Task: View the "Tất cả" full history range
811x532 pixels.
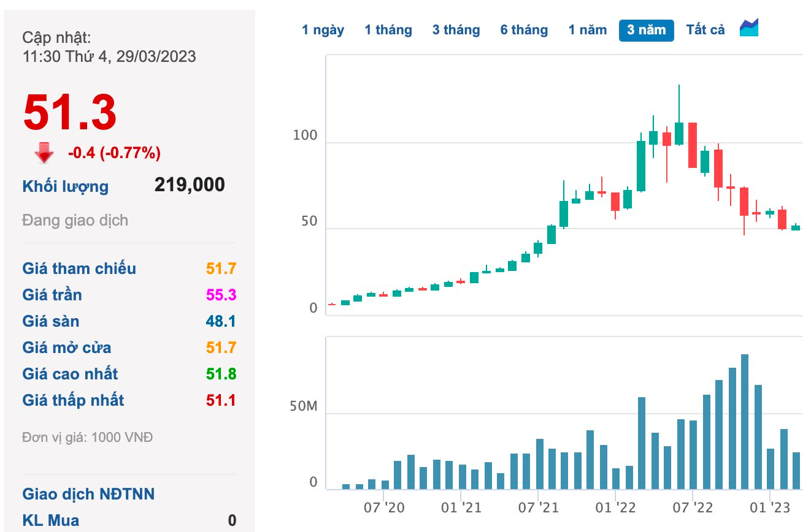Action: pyautogui.click(x=705, y=30)
